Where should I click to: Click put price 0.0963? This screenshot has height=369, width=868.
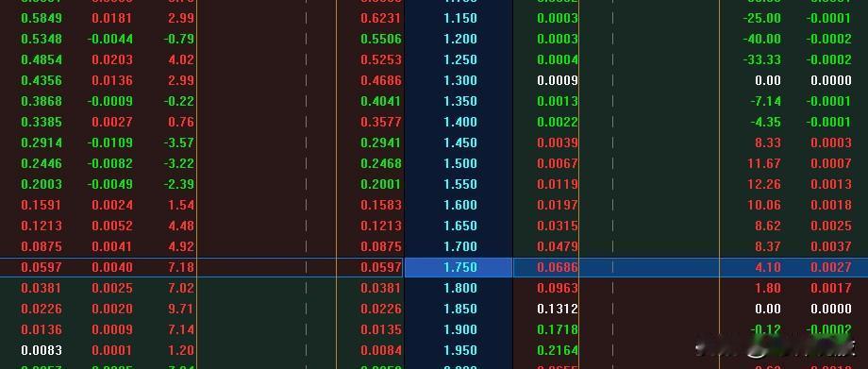[558, 288]
